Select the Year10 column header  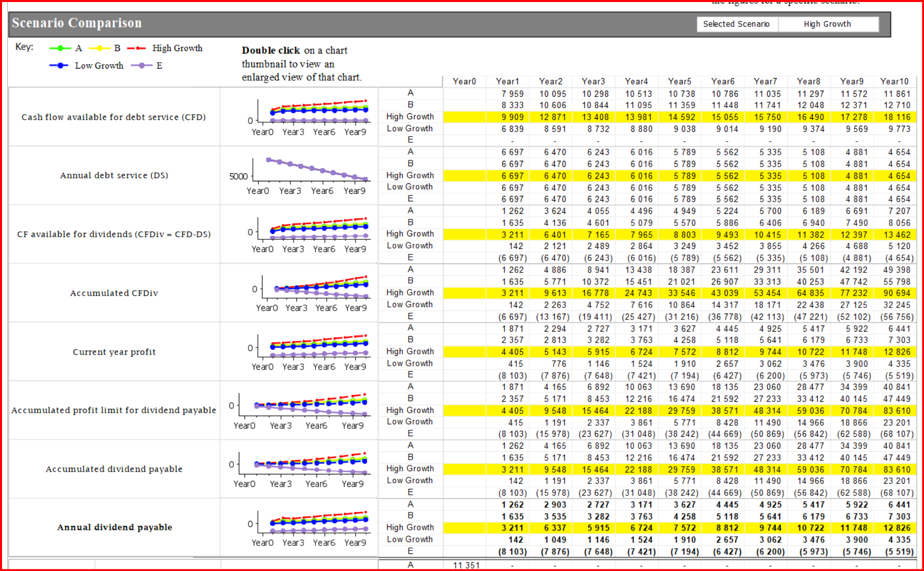894,81
